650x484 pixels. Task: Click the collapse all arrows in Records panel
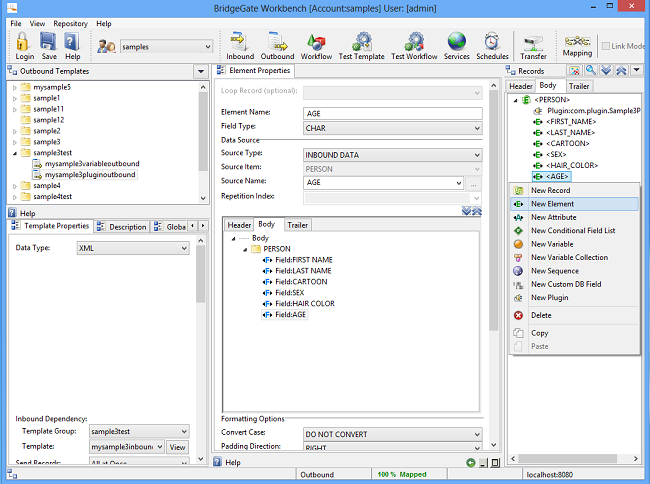621,70
